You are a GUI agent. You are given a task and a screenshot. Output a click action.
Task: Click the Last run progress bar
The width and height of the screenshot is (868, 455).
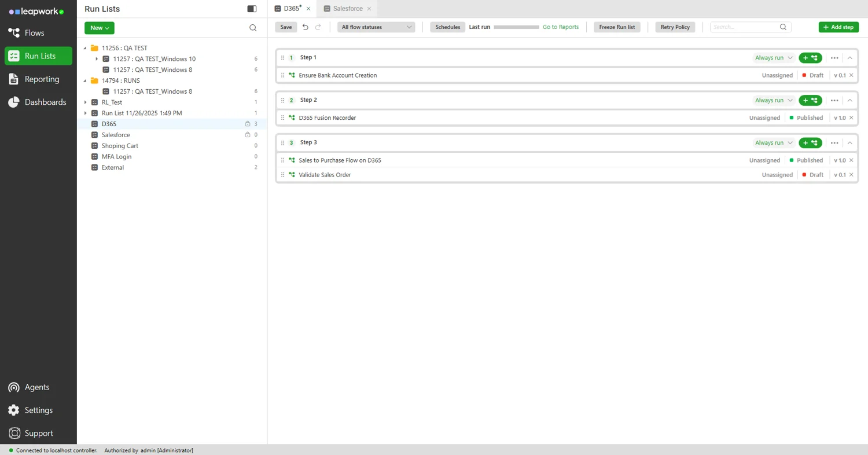516,27
